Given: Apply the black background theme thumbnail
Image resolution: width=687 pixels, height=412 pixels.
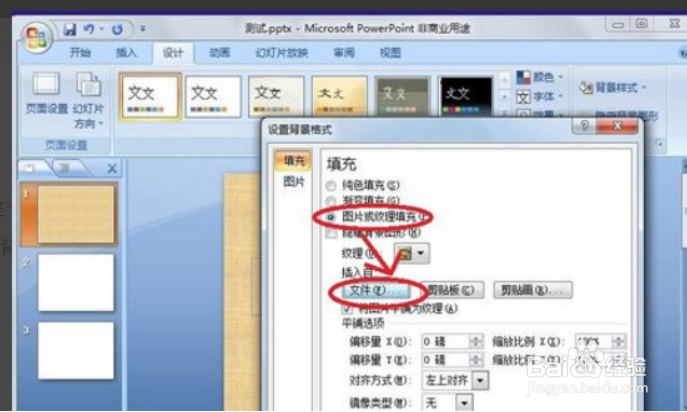Looking at the screenshot, I should click(x=466, y=96).
